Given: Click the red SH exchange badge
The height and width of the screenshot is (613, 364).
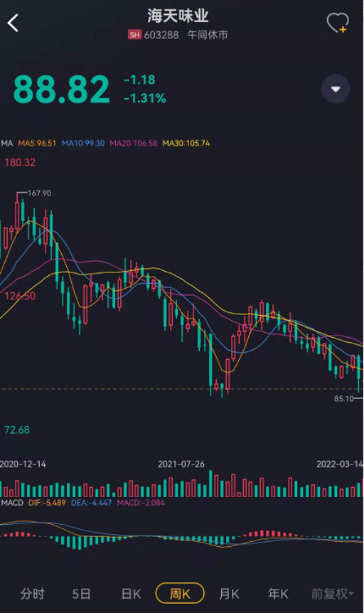Looking at the screenshot, I should [134, 35].
